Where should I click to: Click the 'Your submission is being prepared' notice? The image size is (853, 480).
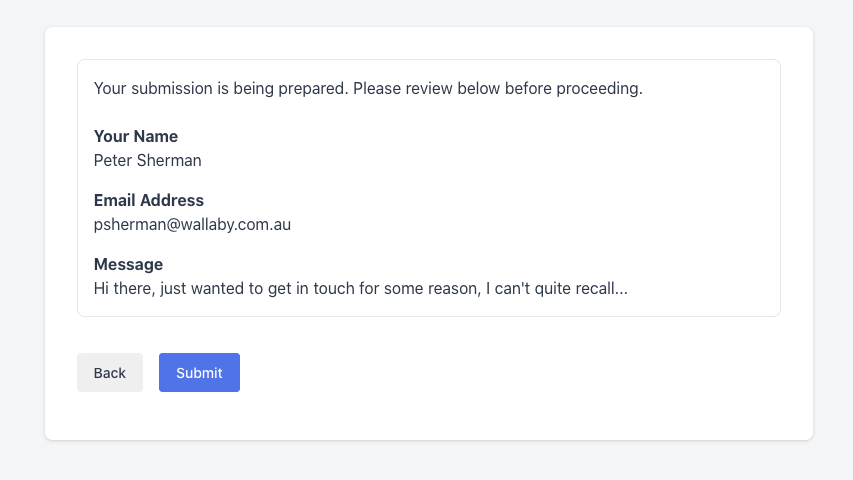[x=368, y=88]
